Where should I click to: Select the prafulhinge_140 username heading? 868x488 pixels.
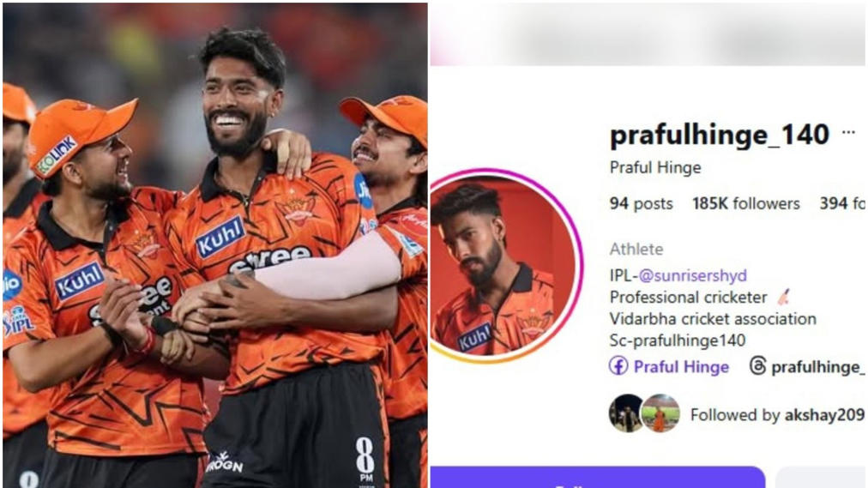(719, 135)
